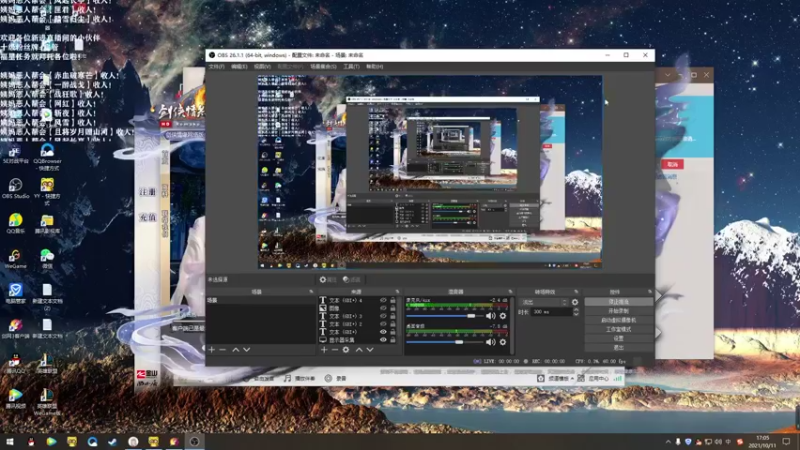Click 开始录制 button in Controls
The image size is (800, 450).
tap(618, 311)
